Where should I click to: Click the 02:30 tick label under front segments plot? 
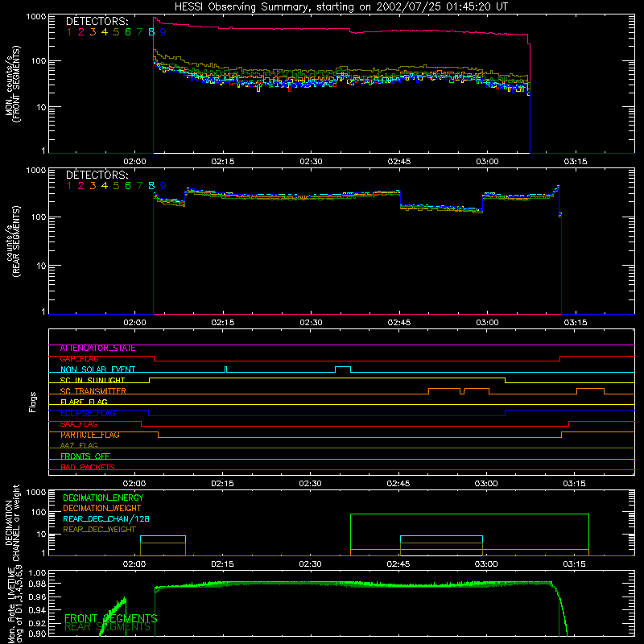311,162
